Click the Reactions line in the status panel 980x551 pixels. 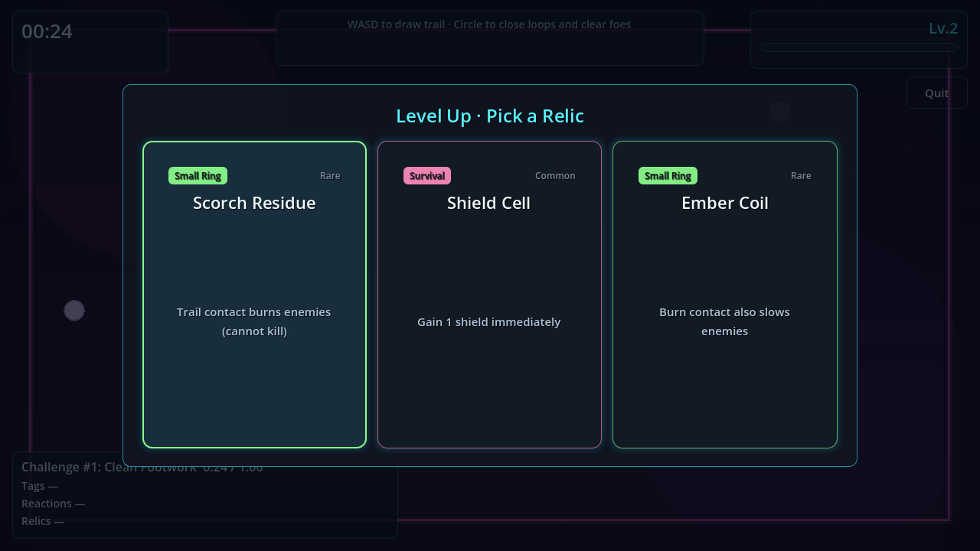click(53, 504)
